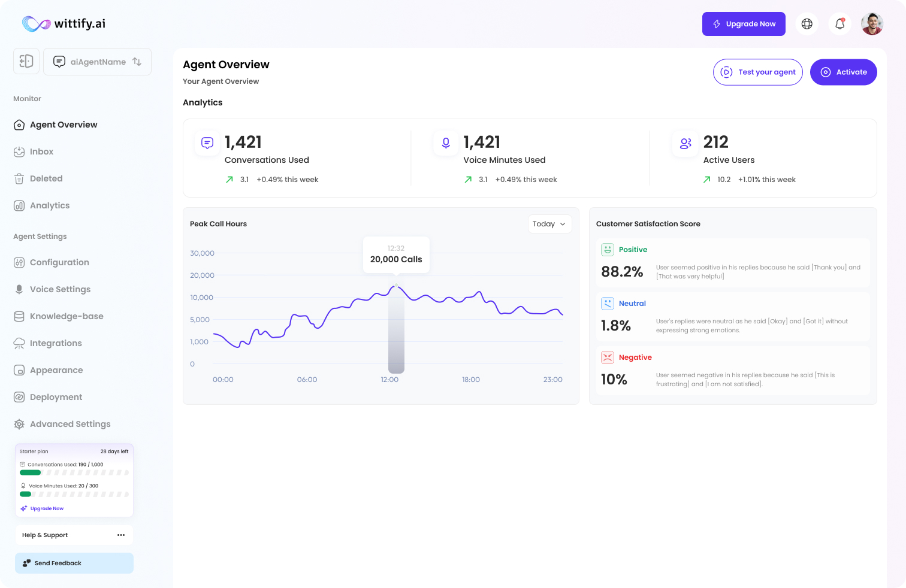
Task: Click the Active Users people icon
Action: point(685,143)
